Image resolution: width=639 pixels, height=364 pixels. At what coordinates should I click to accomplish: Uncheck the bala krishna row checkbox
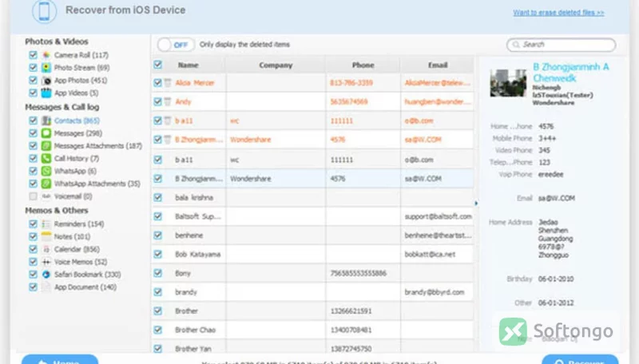click(157, 197)
